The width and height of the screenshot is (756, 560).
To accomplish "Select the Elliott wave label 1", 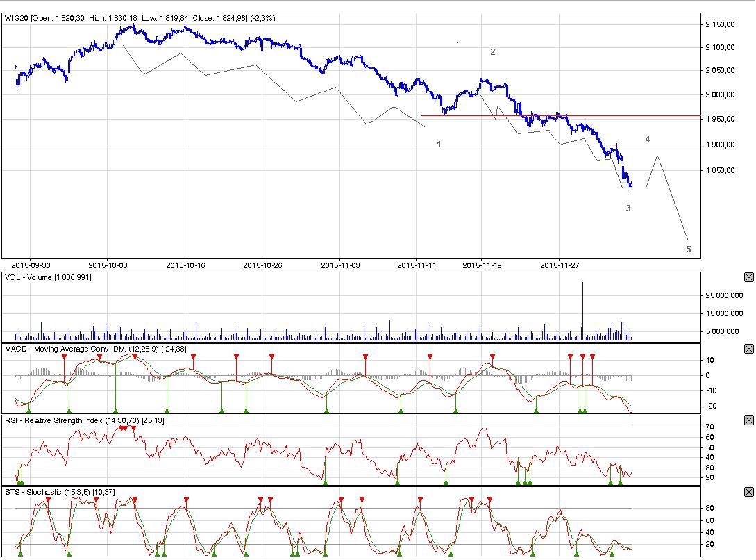I will [x=439, y=144].
